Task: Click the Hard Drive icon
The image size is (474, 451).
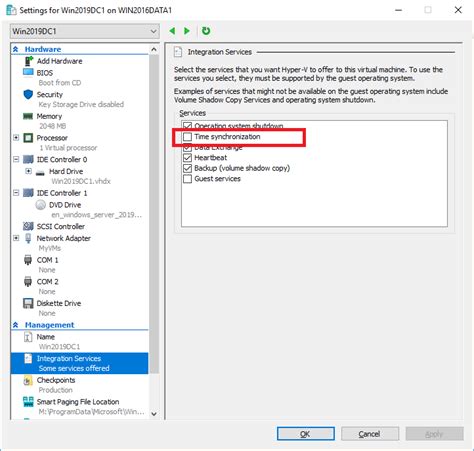Action: pos(40,173)
